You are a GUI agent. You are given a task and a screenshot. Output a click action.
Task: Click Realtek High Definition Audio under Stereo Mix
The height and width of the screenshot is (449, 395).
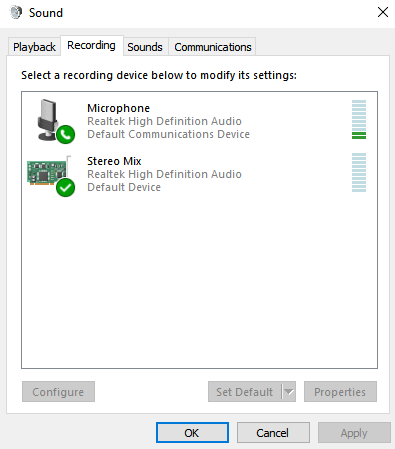pos(164,174)
